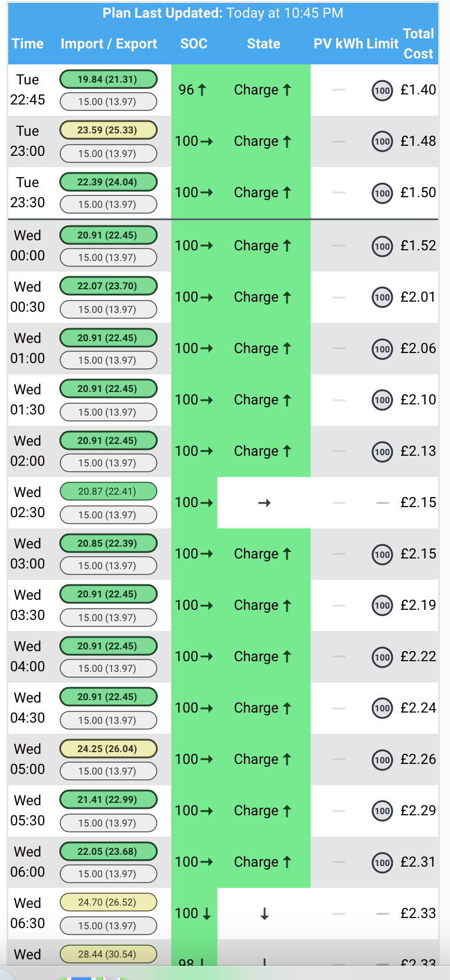Screen dimensions: 450x980
Task: Select the 23.59 (25.33) yellow import rate
Action: point(108,130)
